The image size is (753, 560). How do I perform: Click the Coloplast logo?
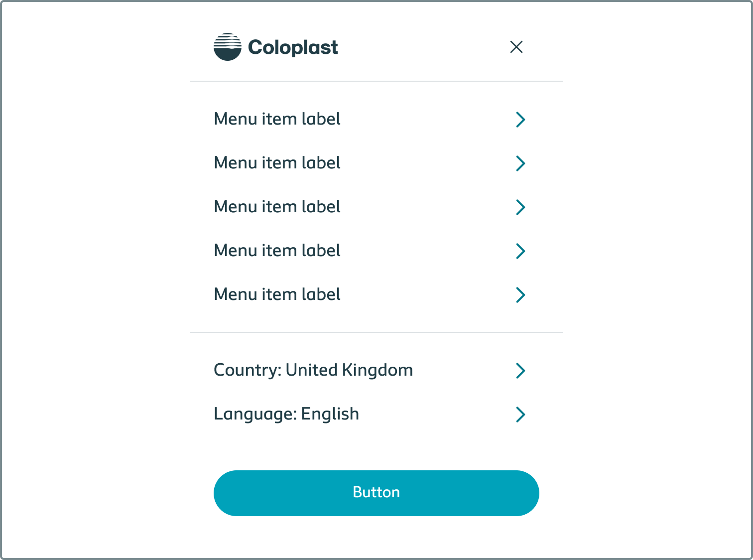pyautogui.click(x=275, y=46)
